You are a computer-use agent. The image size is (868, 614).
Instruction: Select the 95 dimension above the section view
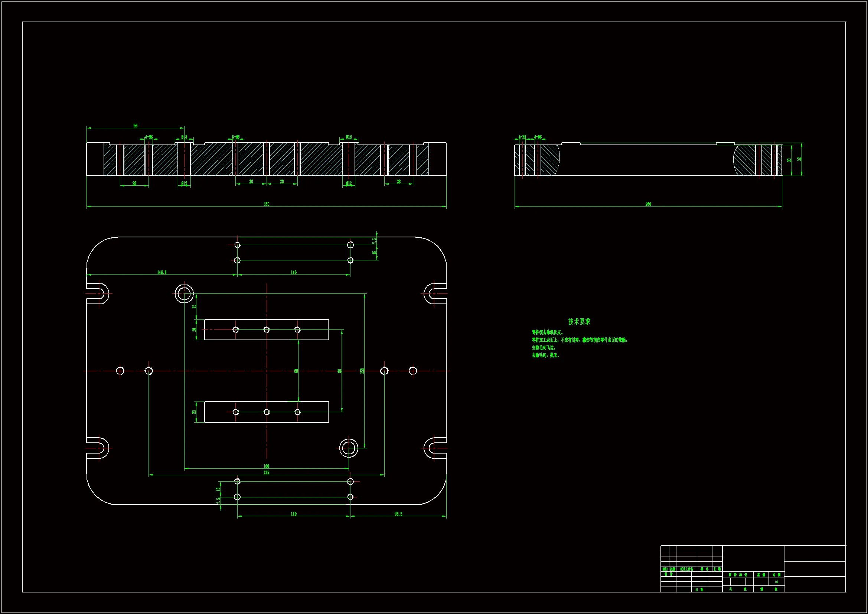point(136,126)
